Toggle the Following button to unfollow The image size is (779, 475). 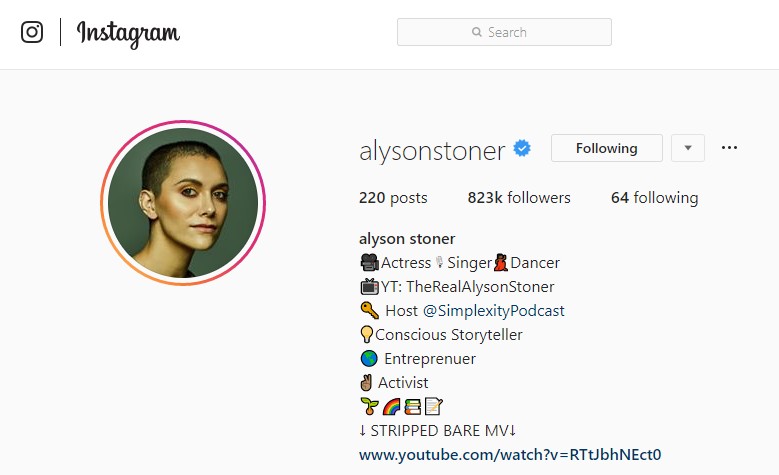point(607,148)
